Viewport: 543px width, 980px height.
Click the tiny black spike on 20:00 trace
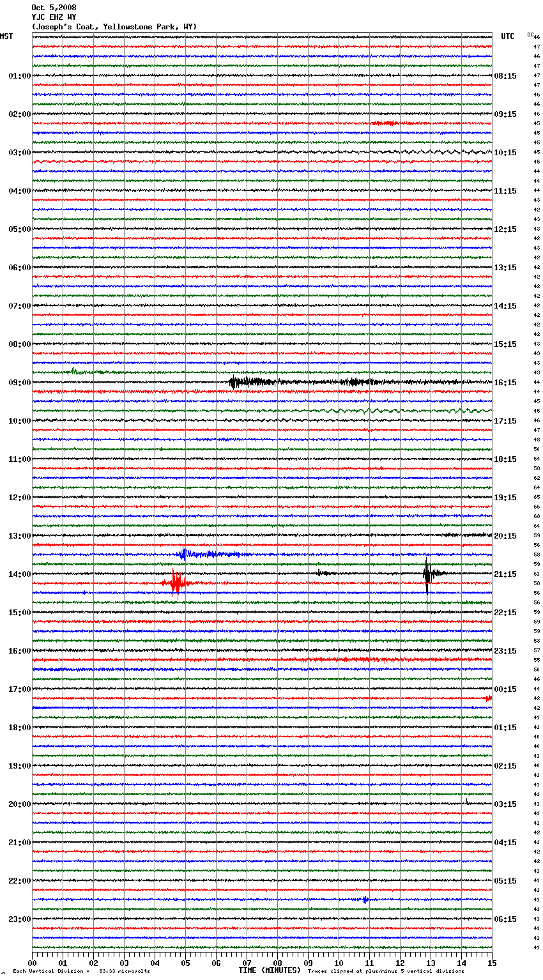467,800
